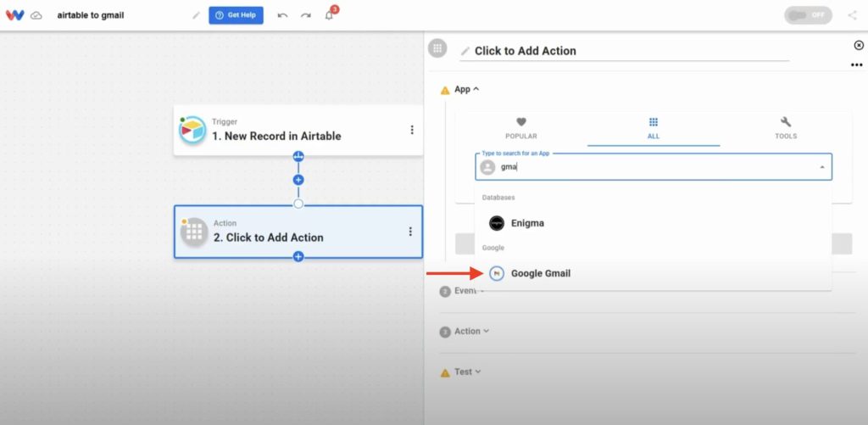The height and width of the screenshot is (425, 868).
Task: Click the Enigma app icon
Action: (497, 223)
